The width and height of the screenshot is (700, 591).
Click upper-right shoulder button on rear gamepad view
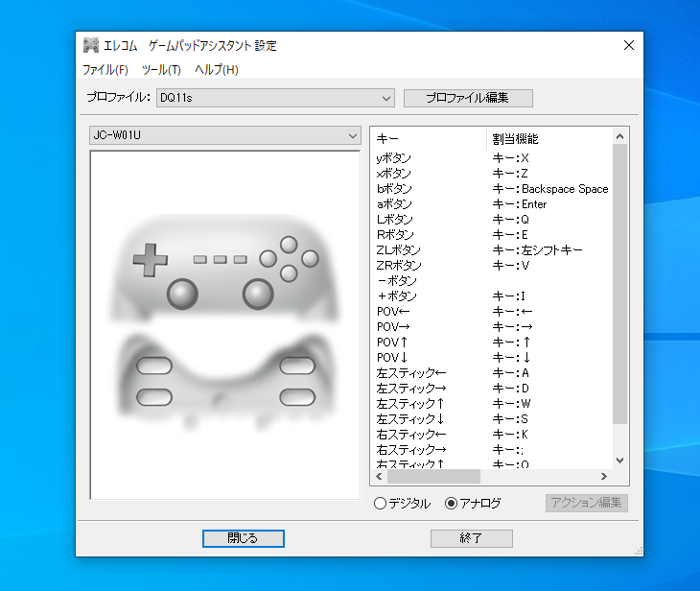(x=297, y=366)
